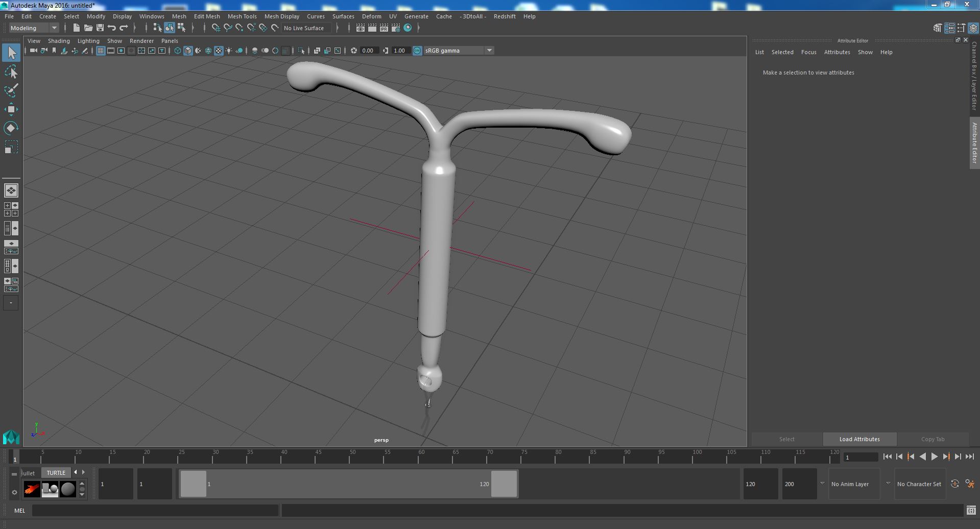Activate the Select tool in toolbox
Viewport: 980px width, 529px height.
[x=11, y=53]
